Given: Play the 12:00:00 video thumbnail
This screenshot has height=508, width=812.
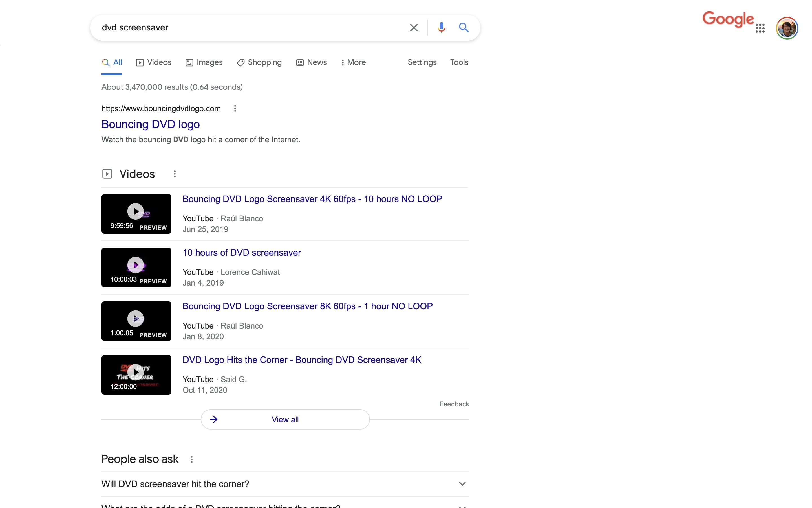Looking at the screenshot, I should 136,375.
